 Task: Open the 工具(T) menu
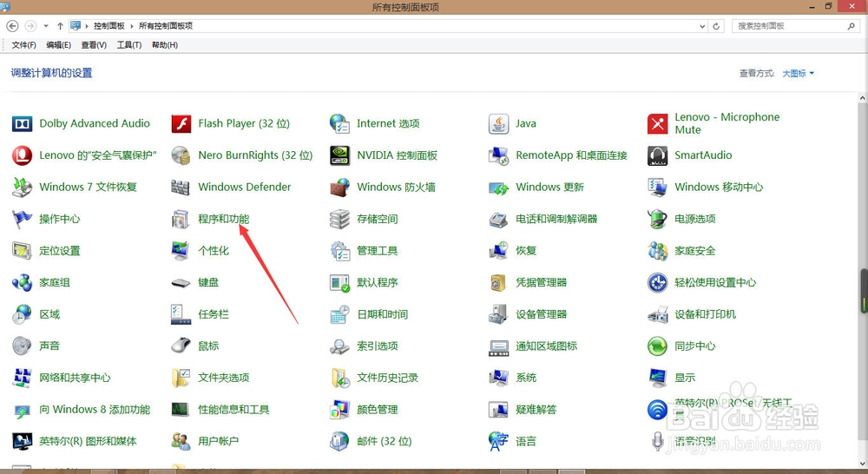click(129, 45)
